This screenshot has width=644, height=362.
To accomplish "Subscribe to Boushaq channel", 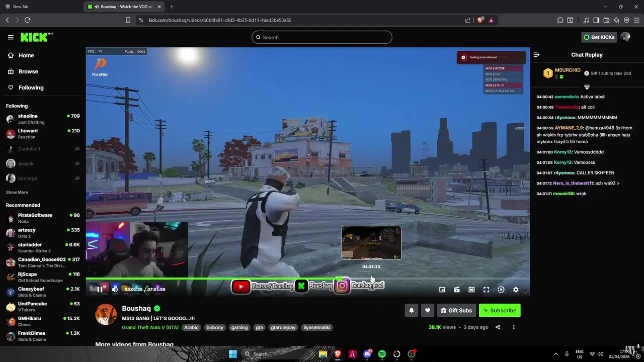I will pyautogui.click(x=500, y=311).
